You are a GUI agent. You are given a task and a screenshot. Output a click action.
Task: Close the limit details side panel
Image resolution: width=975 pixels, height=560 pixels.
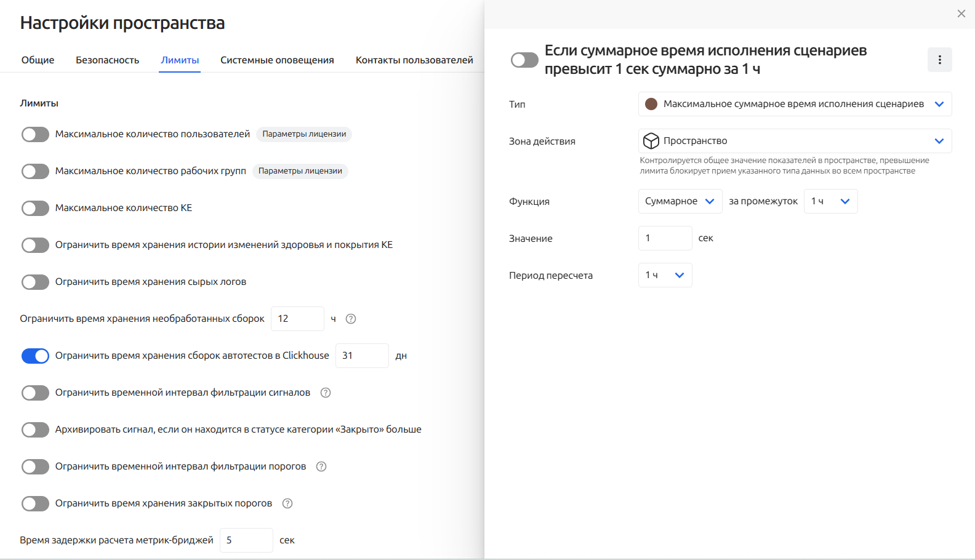point(961,14)
